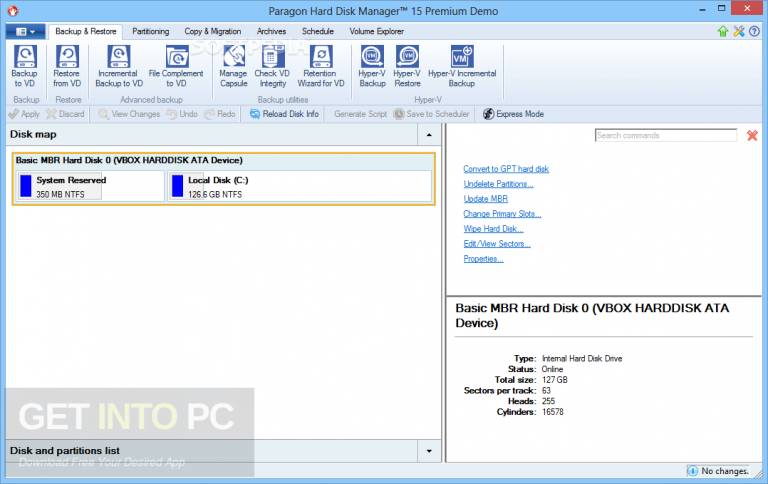
Task: Click the 127 GB total size value
Action: pos(554,380)
